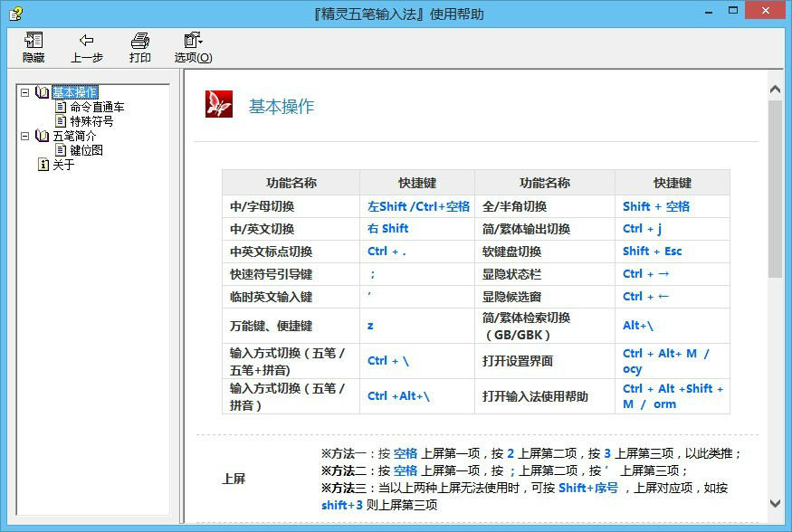Close the help window
The height and width of the screenshot is (532, 792).
pos(766,11)
